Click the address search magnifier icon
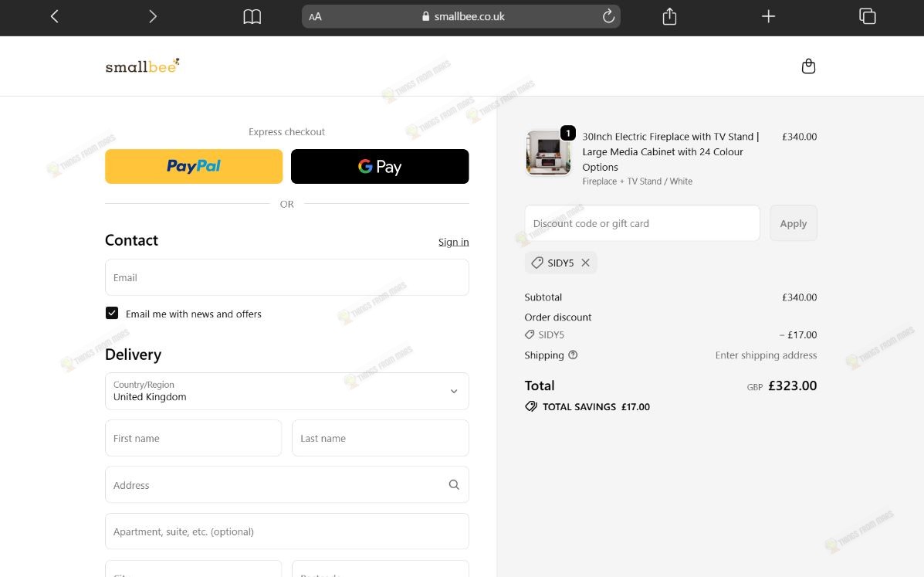 454,484
